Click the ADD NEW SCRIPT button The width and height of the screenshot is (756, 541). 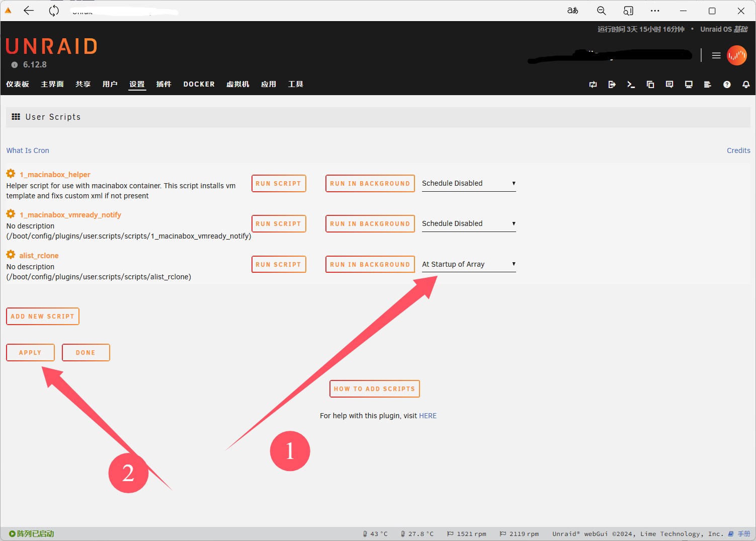43,317
